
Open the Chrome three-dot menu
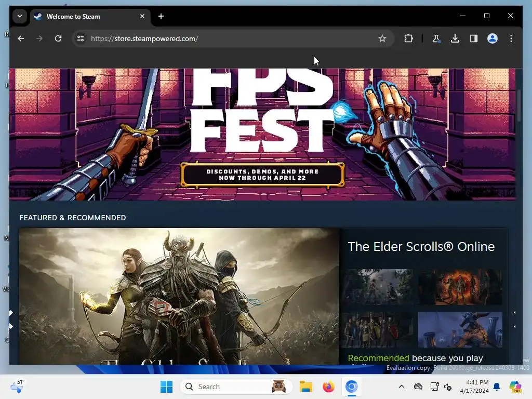click(x=511, y=38)
